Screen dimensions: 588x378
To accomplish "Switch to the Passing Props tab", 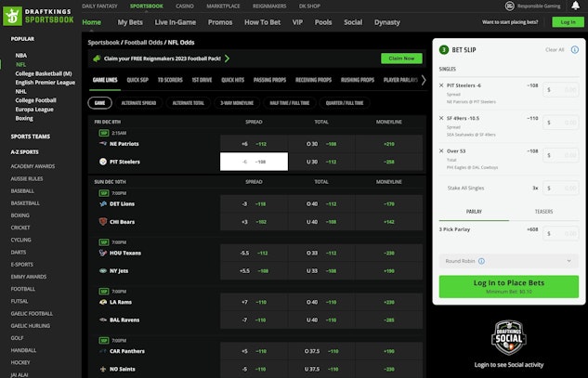I will pos(269,80).
